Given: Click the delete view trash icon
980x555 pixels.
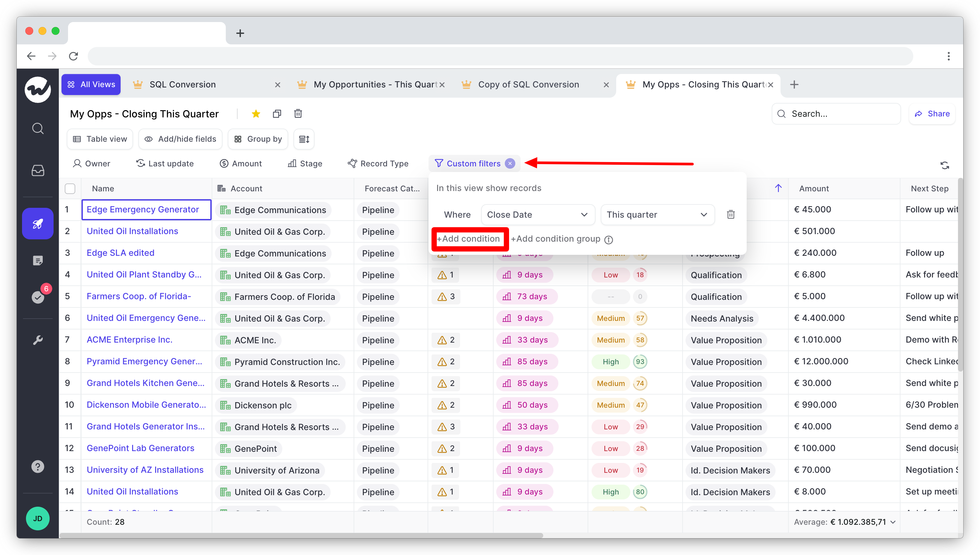Looking at the screenshot, I should [x=297, y=114].
